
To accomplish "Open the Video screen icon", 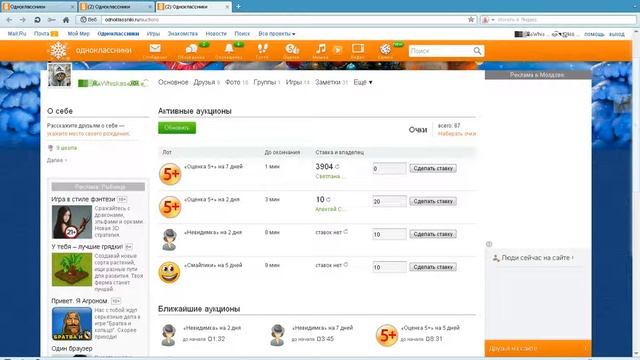I will (358, 49).
